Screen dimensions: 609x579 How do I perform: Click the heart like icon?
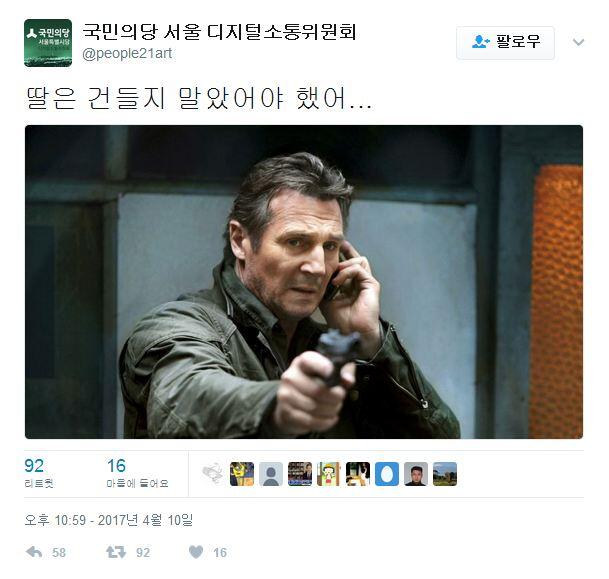(196, 552)
